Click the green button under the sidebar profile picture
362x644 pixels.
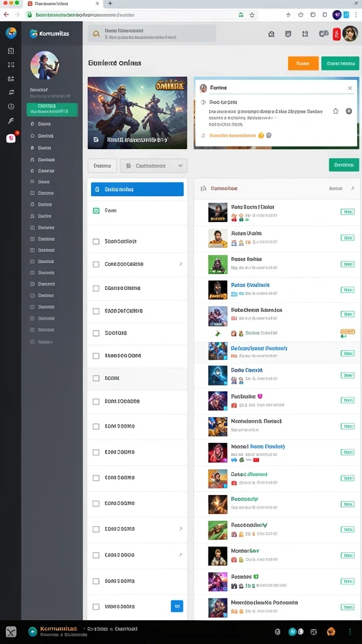tap(52, 109)
